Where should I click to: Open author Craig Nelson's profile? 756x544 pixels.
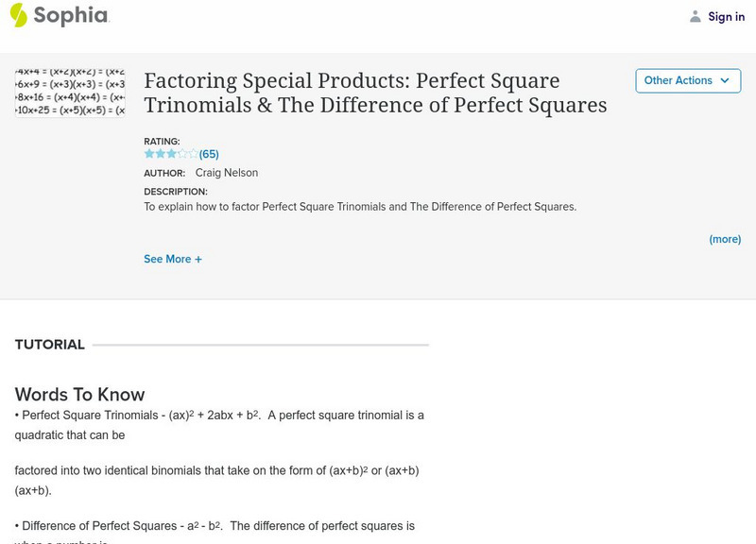point(226,173)
